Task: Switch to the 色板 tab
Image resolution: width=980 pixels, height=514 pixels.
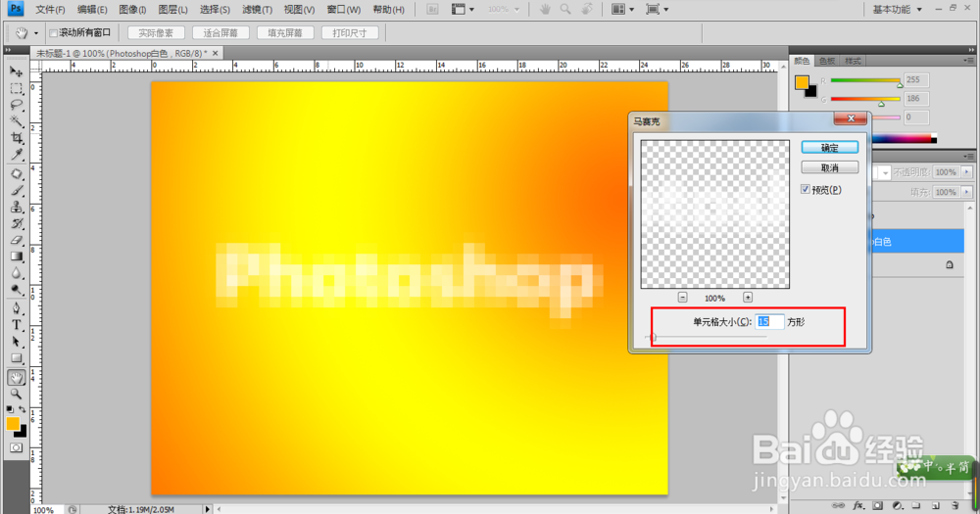Action: click(827, 61)
